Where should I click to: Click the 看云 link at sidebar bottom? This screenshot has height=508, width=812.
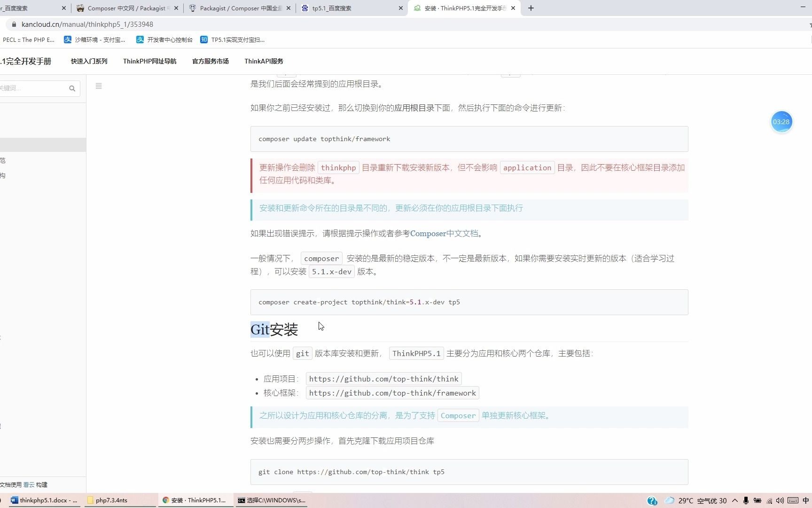pyautogui.click(x=29, y=484)
